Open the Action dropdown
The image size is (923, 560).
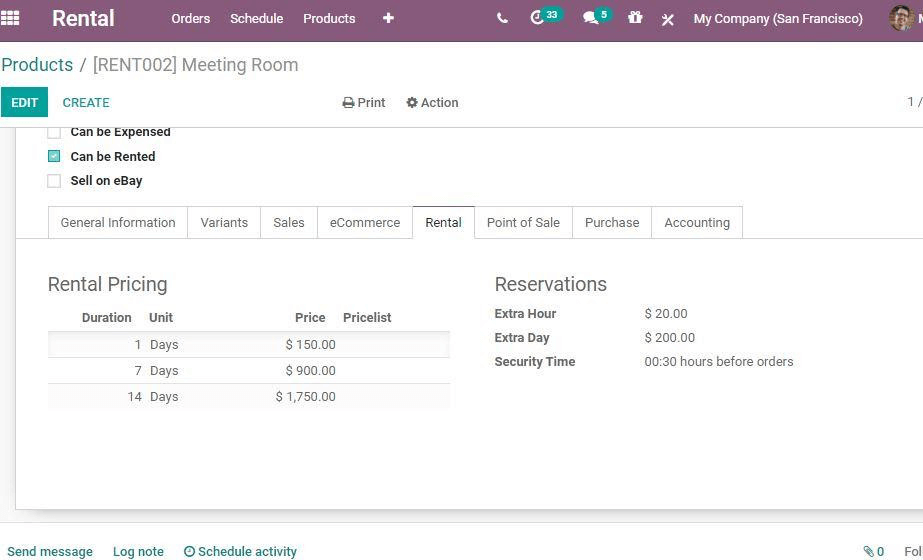coord(432,102)
